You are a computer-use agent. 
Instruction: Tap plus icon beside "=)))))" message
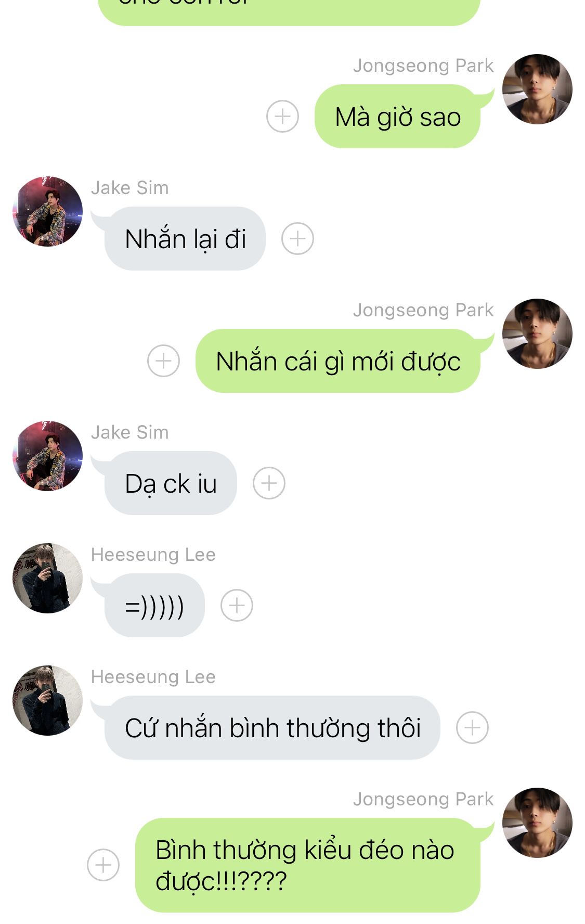pos(237,606)
